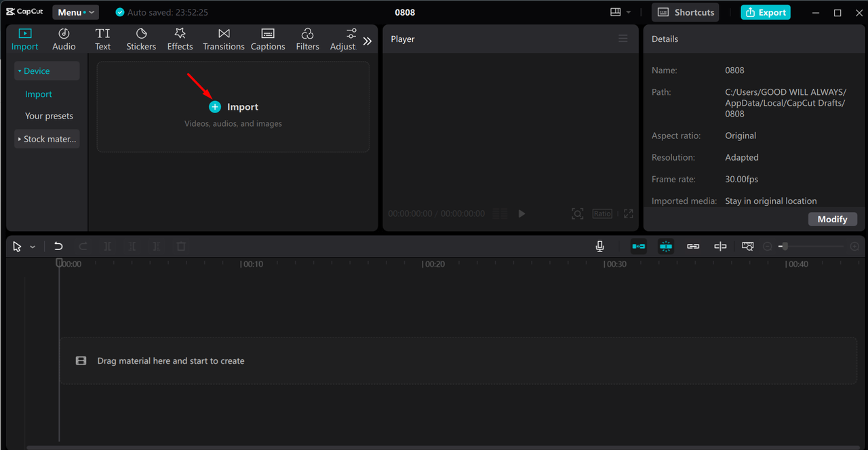The height and width of the screenshot is (450, 868).
Task: Start voiceover recording with microphone icon
Action: (x=600, y=247)
